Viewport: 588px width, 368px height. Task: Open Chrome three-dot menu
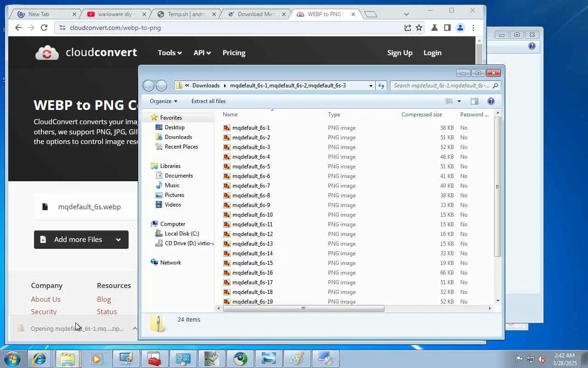[x=473, y=28]
